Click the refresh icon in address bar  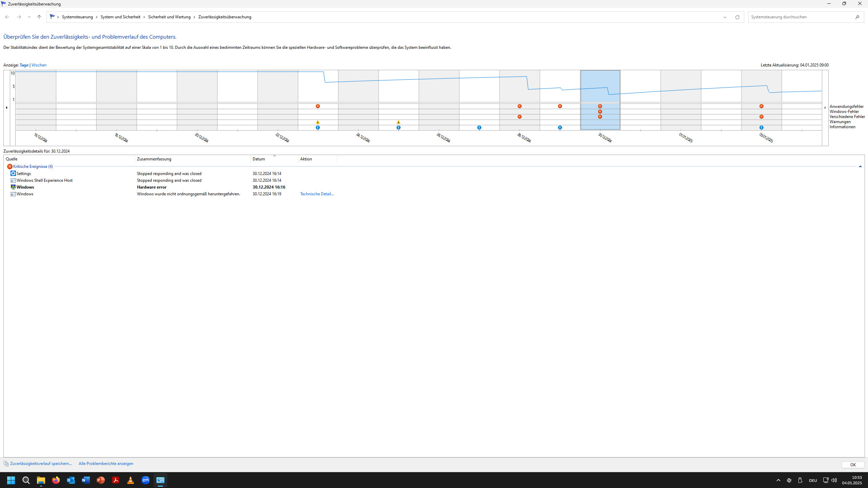[x=737, y=17]
